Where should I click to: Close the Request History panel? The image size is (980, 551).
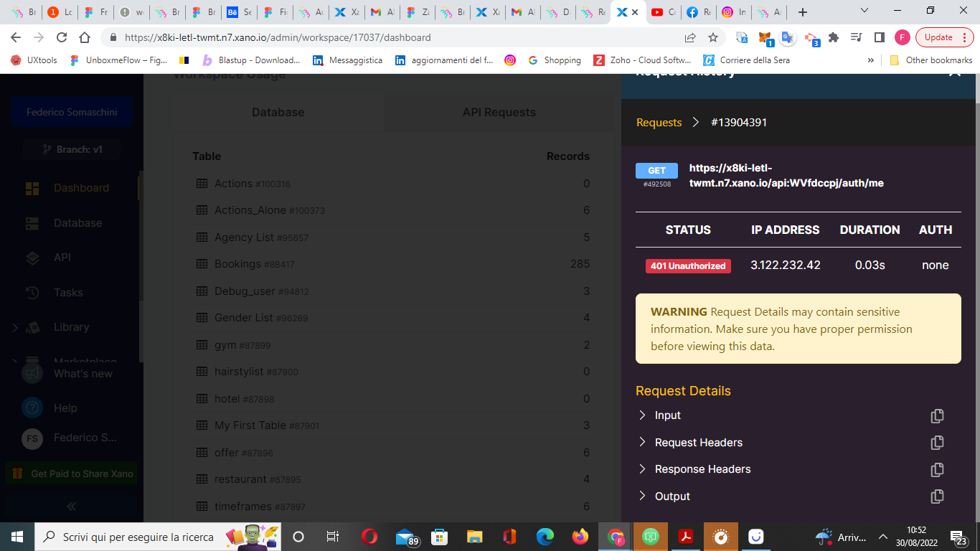tap(955, 72)
